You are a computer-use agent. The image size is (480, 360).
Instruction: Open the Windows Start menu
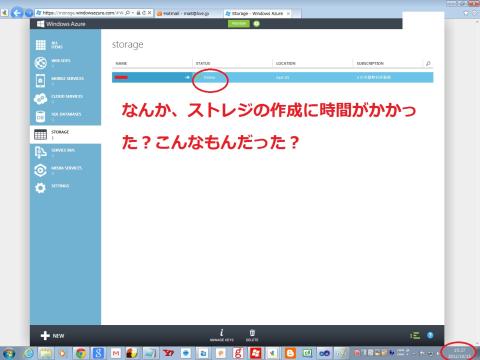pos(8,353)
